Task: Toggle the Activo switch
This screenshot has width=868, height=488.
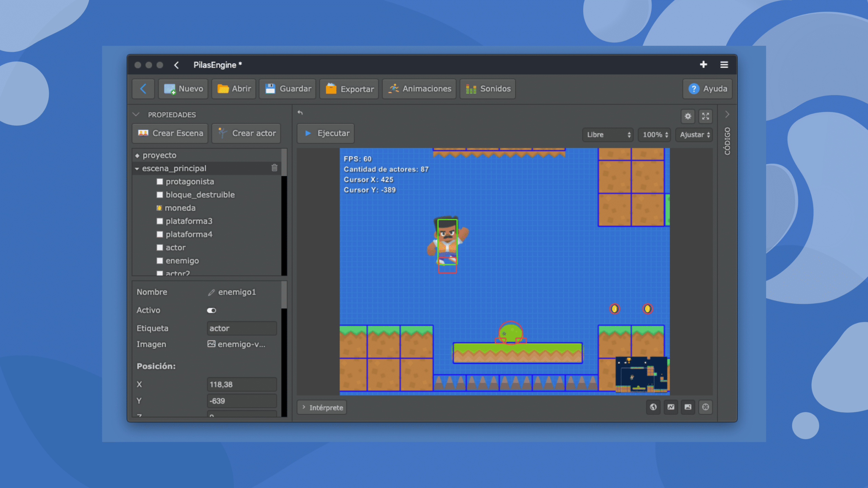Action: 211,310
